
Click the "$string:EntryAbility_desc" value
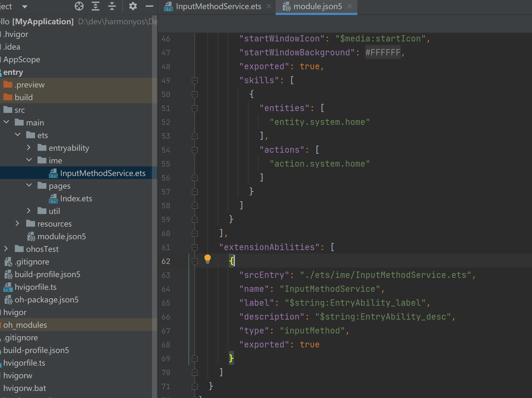[383, 317]
